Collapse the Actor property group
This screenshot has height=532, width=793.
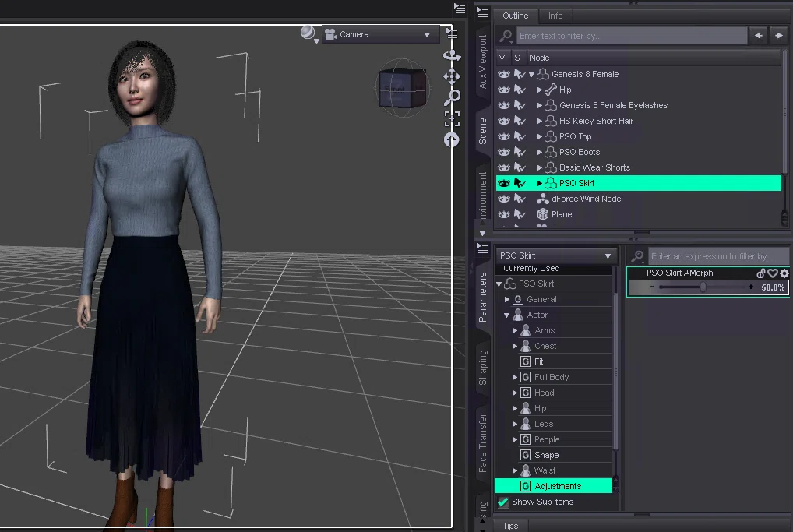(506, 315)
